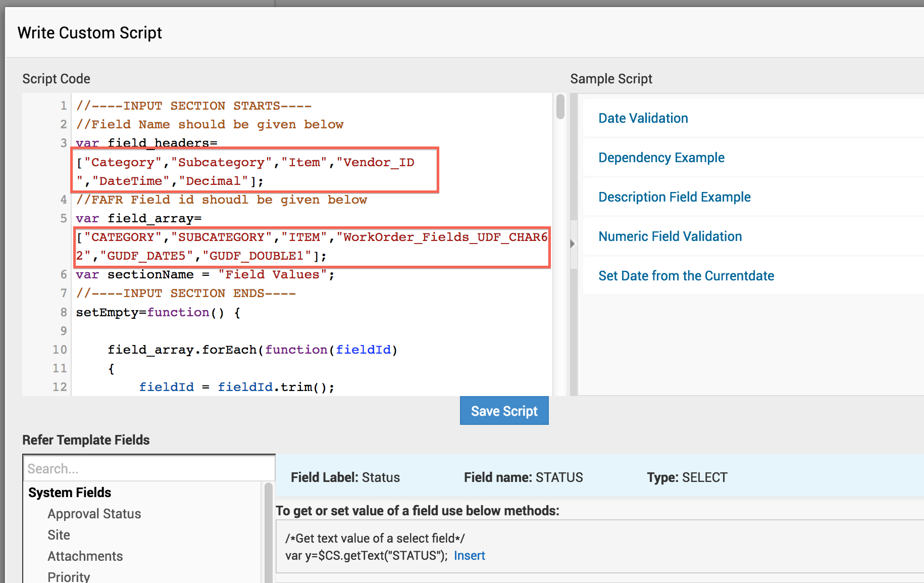Click line number 9 in editor gutter
The image size is (924, 583).
tap(64, 331)
